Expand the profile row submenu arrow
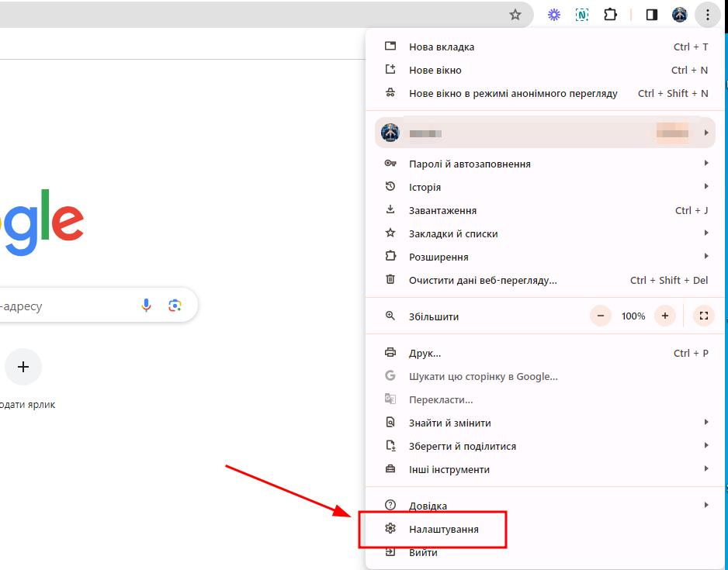This screenshot has height=570, width=728. click(706, 133)
